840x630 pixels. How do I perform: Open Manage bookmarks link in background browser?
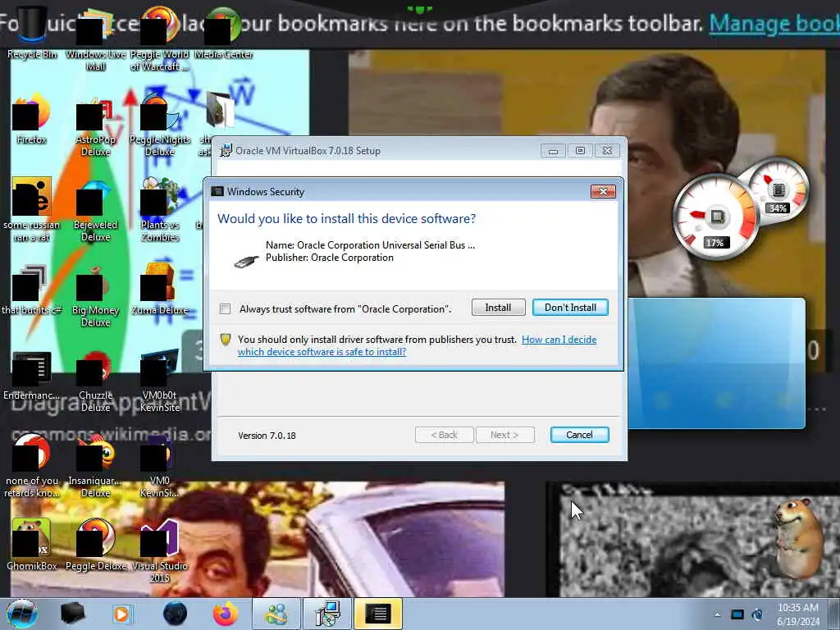pyautogui.click(x=774, y=24)
